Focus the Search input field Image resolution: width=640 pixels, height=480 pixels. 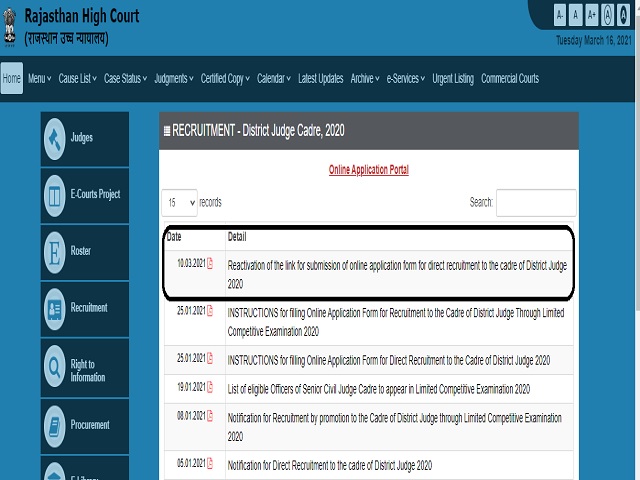click(536, 203)
